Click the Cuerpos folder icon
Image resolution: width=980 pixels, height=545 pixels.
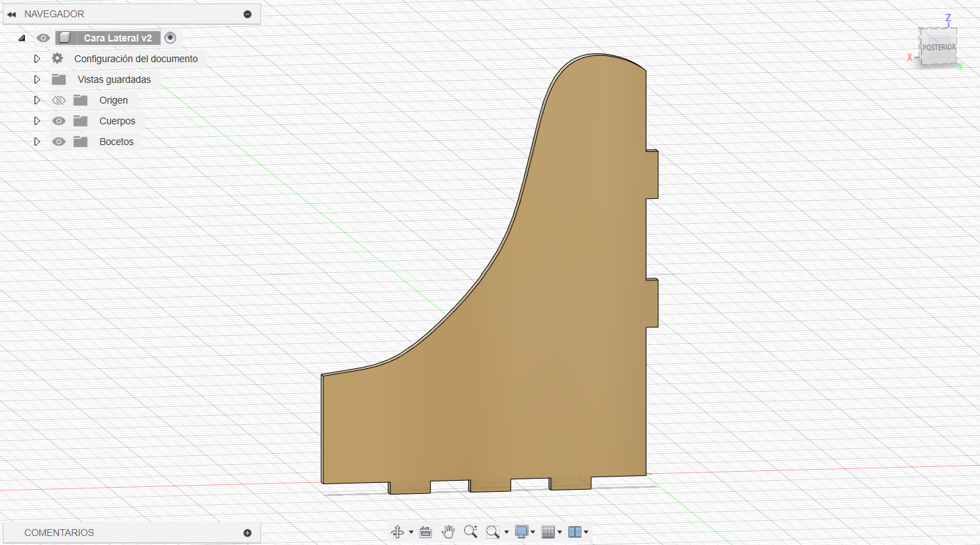tap(81, 121)
